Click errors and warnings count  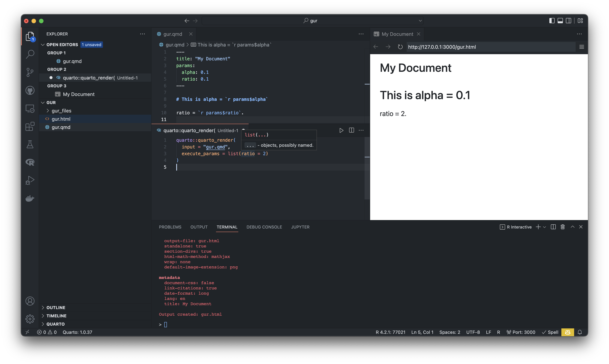click(47, 332)
